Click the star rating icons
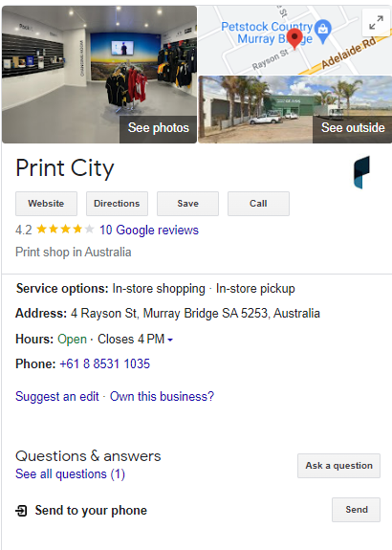The height and width of the screenshot is (550, 392). pos(65,230)
